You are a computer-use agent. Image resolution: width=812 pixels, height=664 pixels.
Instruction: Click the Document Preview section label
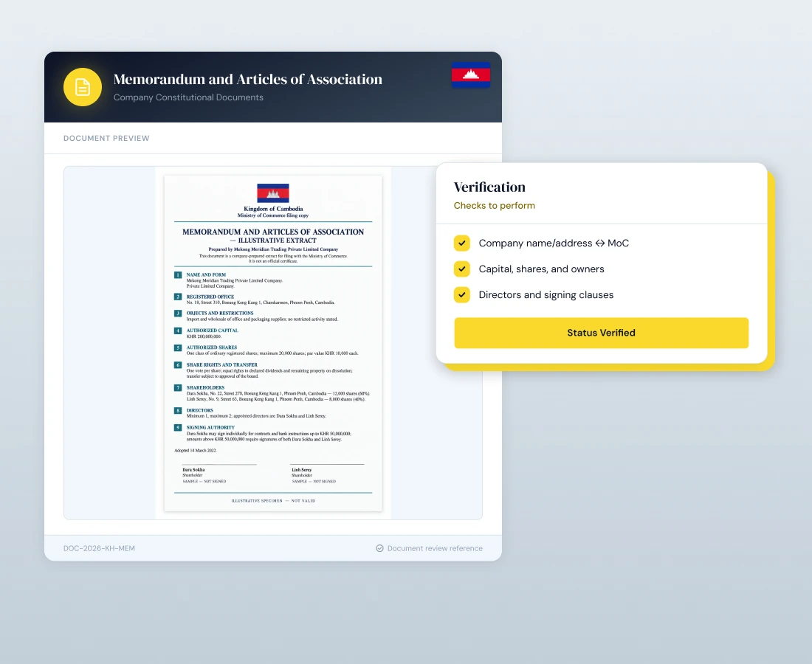point(106,138)
